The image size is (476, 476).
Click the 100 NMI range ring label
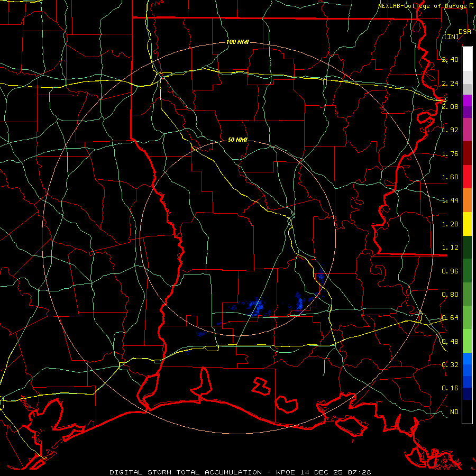237,42
